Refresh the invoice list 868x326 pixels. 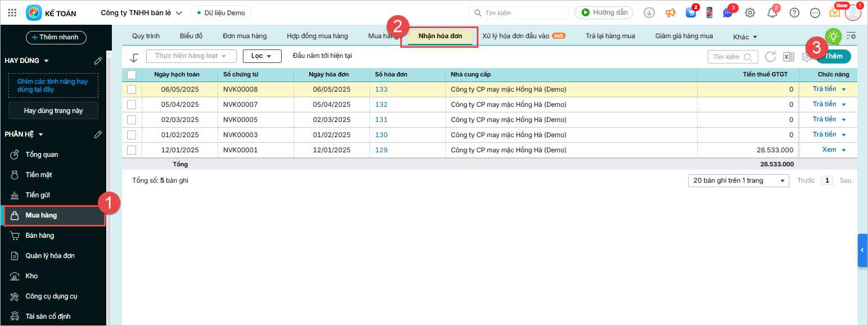(x=770, y=57)
